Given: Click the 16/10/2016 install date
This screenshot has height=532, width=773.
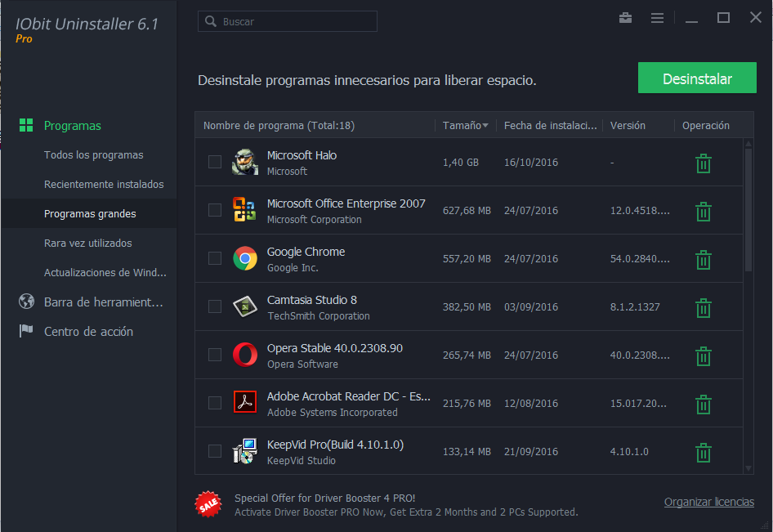Looking at the screenshot, I should coord(531,162).
